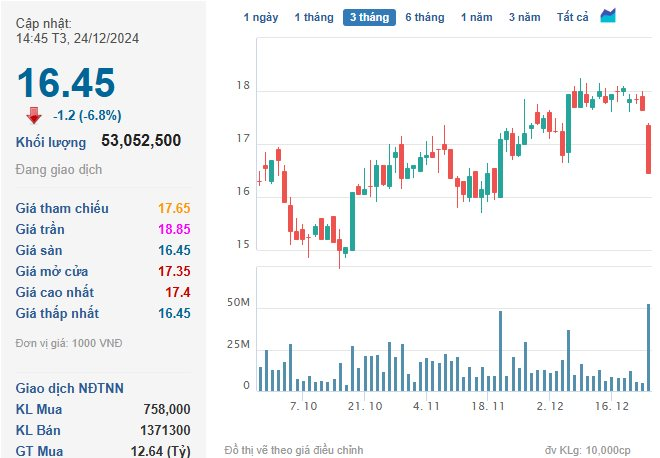
Task: Click the '16.12' date axis label
Action: coord(611,406)
